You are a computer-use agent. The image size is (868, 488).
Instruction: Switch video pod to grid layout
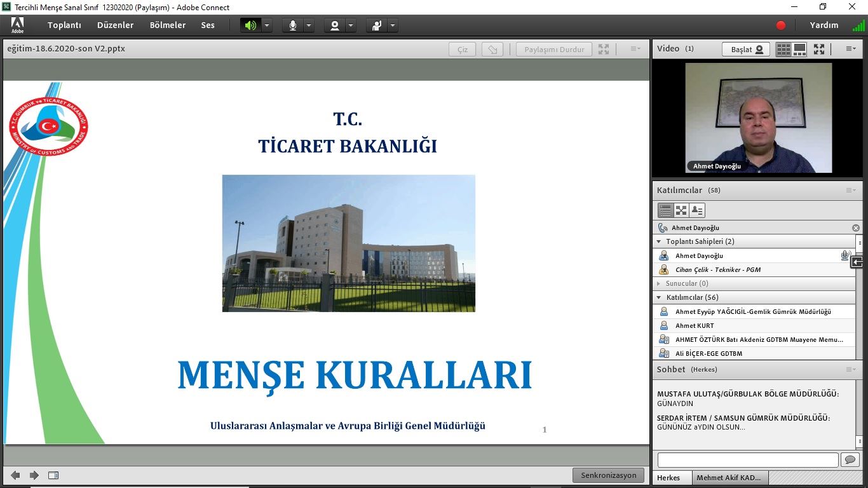click(783, 49)
